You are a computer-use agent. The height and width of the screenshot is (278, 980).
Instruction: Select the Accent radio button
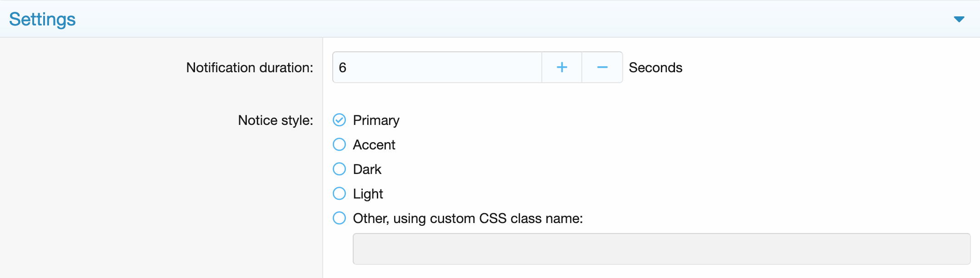tap(340, 144)
